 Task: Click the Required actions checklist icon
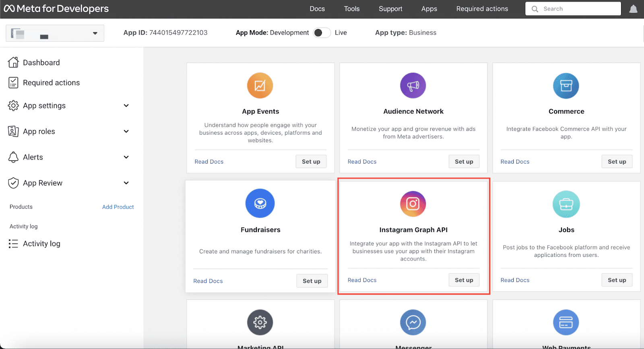click(13, 82)
